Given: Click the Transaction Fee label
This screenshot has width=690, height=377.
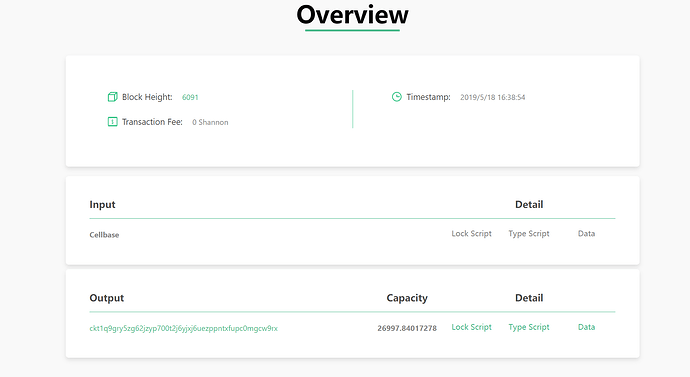Looking at the screenshot, I should pos(152,122).
